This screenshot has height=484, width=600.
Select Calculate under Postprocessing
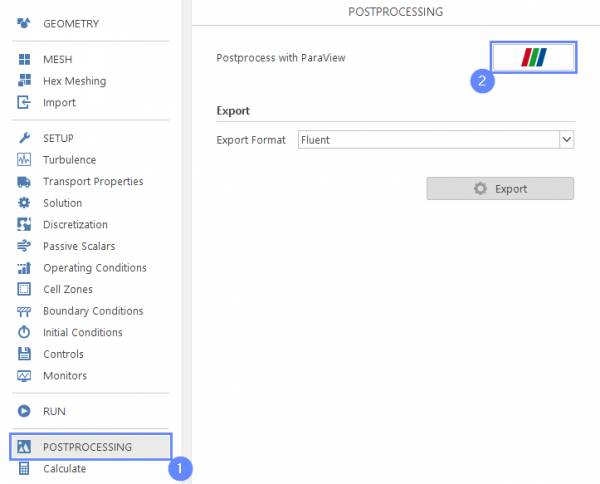(x=64, y=469)
